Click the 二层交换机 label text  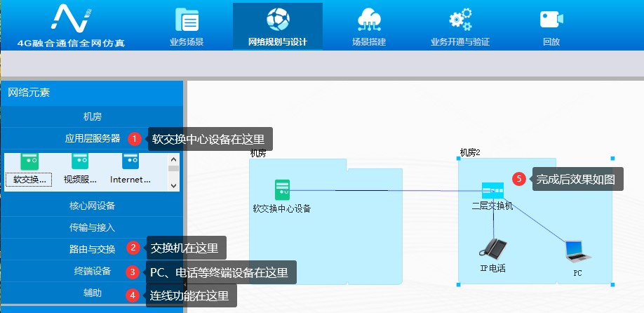point(492,206)
